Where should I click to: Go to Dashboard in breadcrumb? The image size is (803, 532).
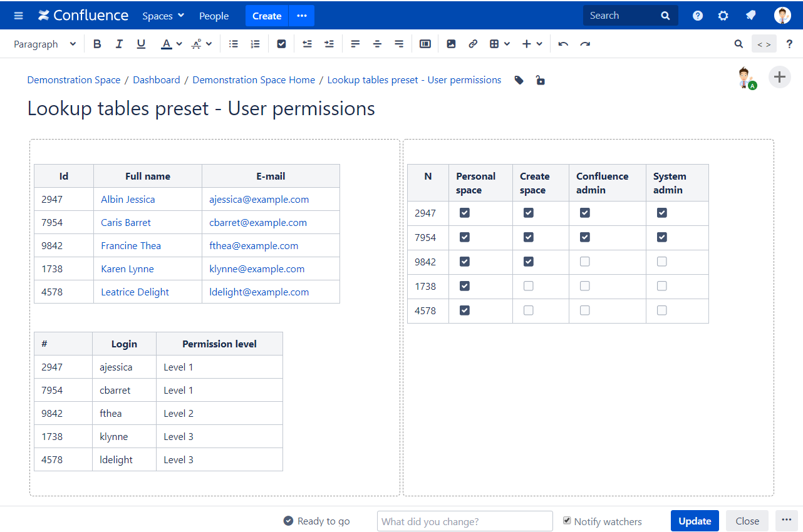point(156,80)
